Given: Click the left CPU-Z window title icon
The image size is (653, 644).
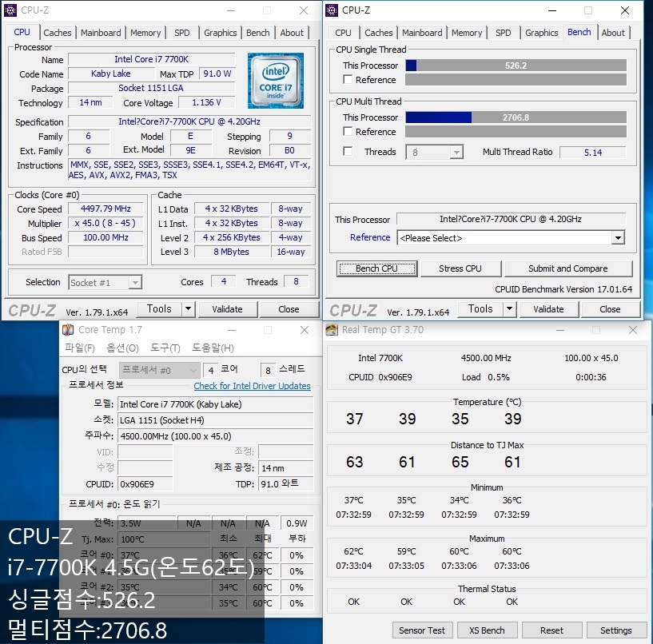Looking at the screenshot, I should 10,10.
